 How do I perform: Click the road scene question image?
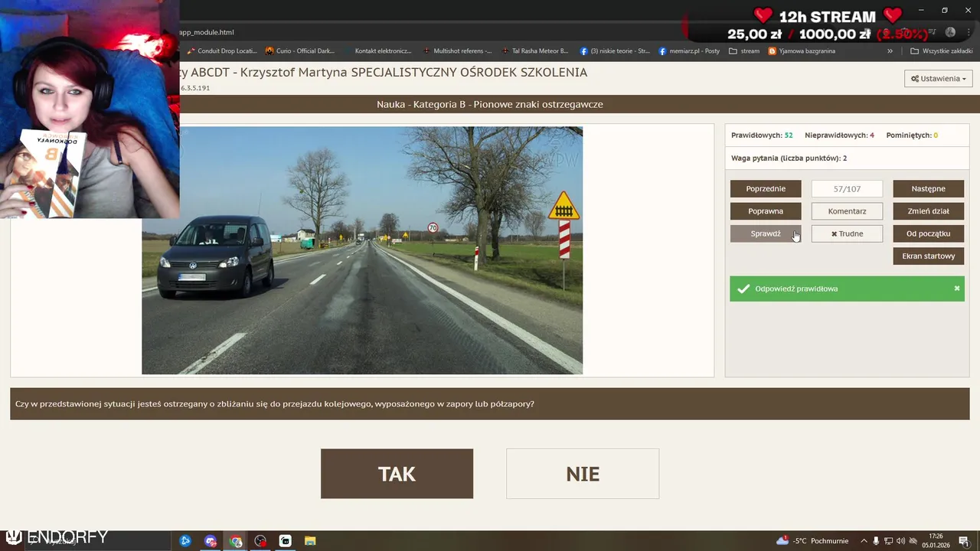362,250
